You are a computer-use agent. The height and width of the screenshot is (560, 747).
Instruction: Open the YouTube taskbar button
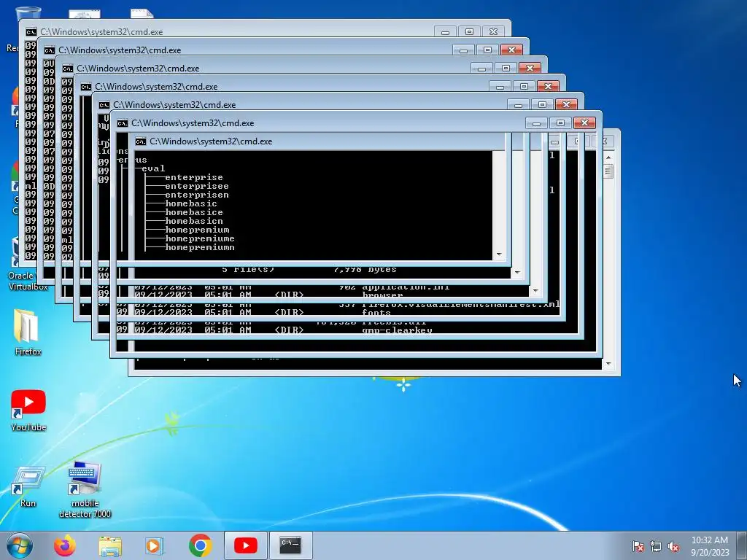(x=246, y=545)
